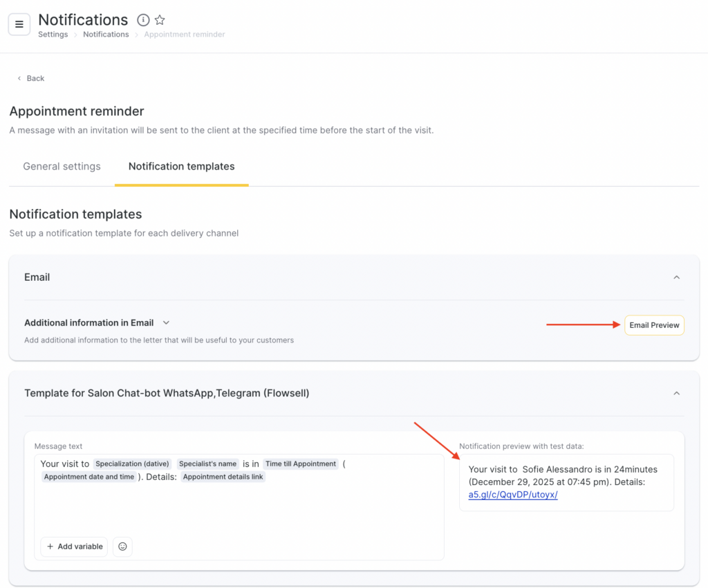
Task: Click the Specialist's name variable chip
Action: point(207,464)
